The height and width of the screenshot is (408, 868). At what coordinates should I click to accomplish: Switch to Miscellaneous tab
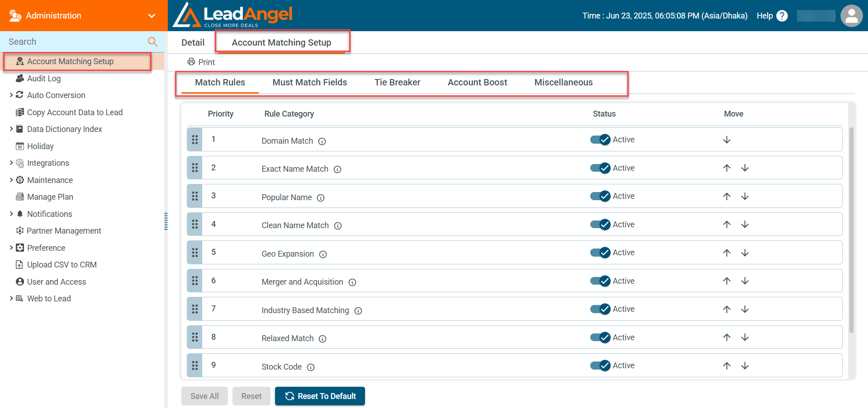pos(563,82)
